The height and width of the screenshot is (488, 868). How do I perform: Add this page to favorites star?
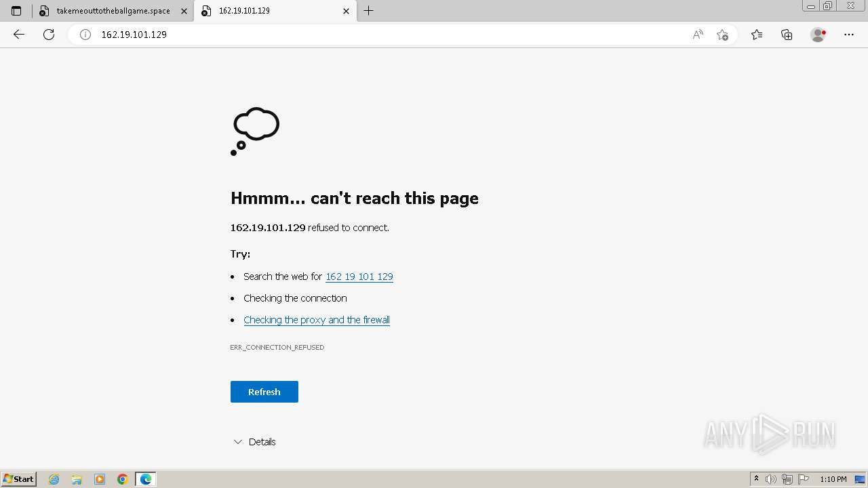click(722, 35)
